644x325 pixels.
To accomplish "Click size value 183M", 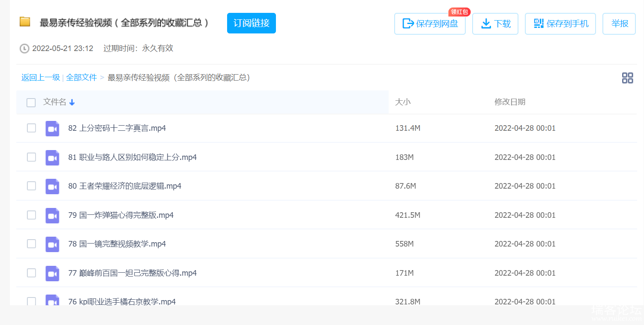I will click(404, 157).
